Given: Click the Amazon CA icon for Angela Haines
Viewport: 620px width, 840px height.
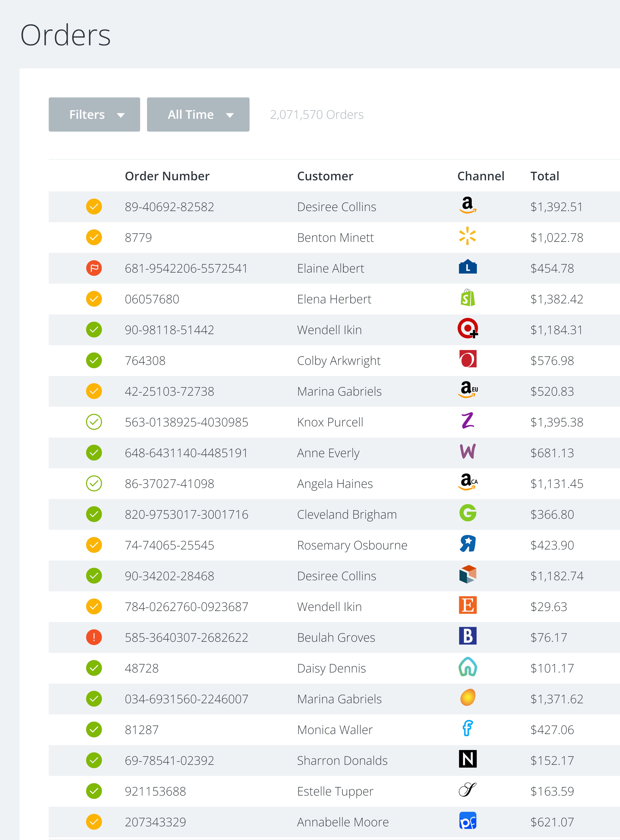Looking at the screenshot, I should point(468,482).
